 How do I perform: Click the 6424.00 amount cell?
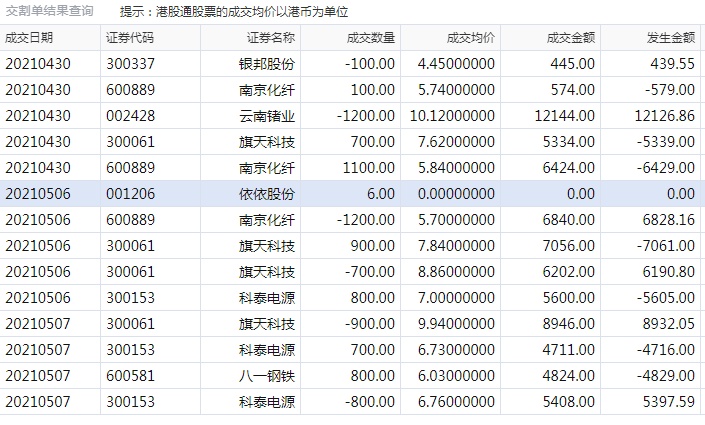pos(569,168)
